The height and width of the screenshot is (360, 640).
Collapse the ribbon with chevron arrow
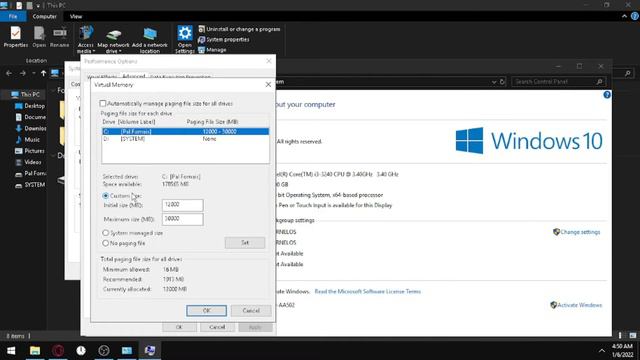click(624, 16)
